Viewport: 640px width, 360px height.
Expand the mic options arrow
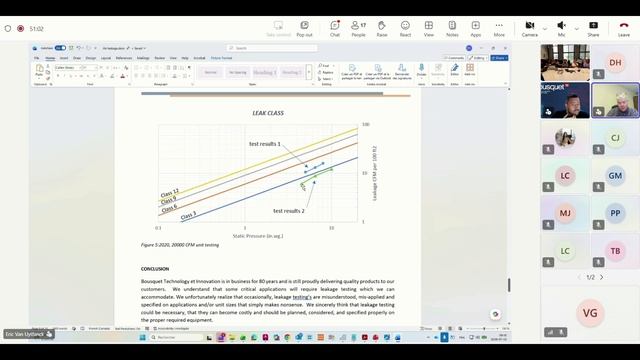click(x=576, y=29)
